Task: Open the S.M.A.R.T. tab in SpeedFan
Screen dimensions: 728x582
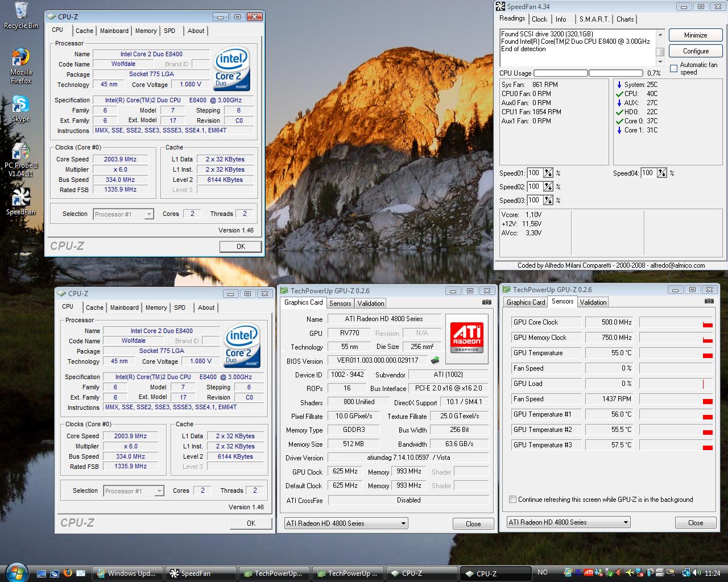Action: [x=594, y=19]
